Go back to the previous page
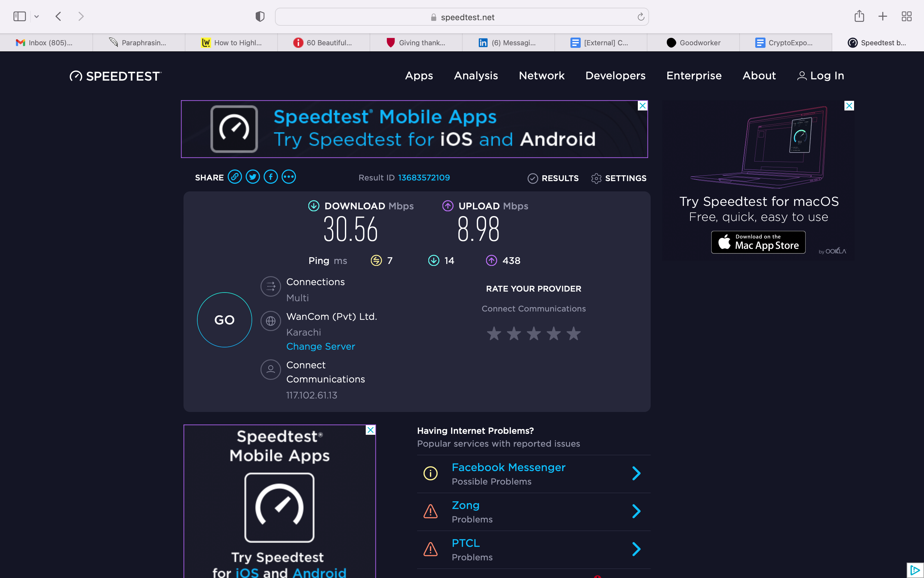Viewport: 924px width, 578px height. (58, 16)
